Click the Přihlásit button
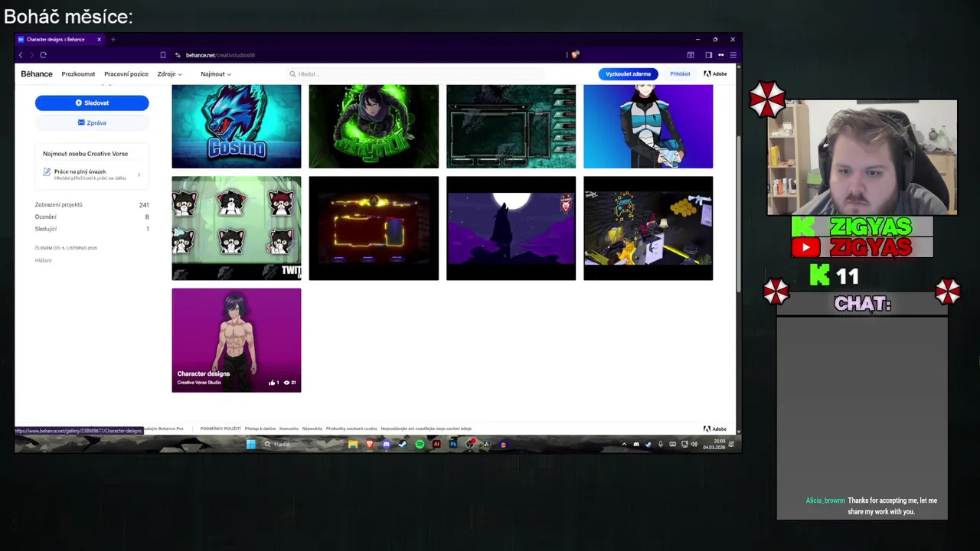 coord(680,74)
